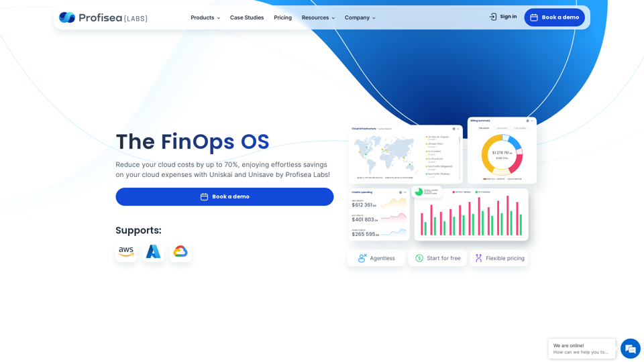Click the sign in arrow icon

[493, 17]
